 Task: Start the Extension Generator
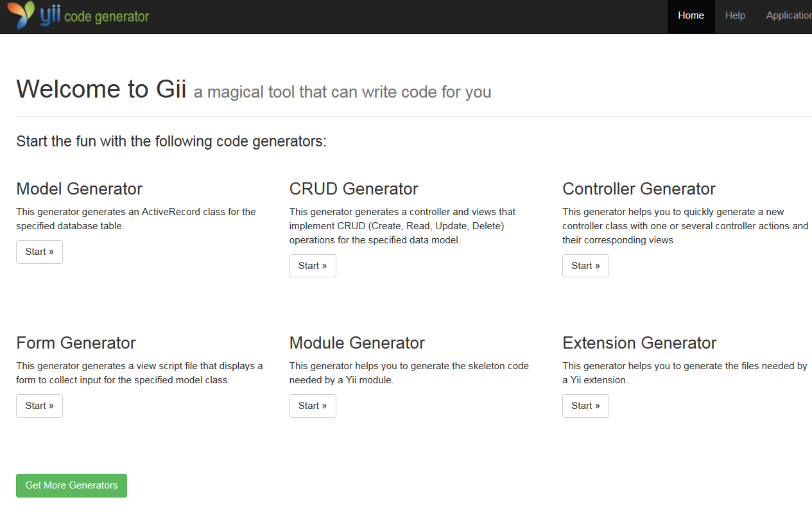(x=585, y=406)
